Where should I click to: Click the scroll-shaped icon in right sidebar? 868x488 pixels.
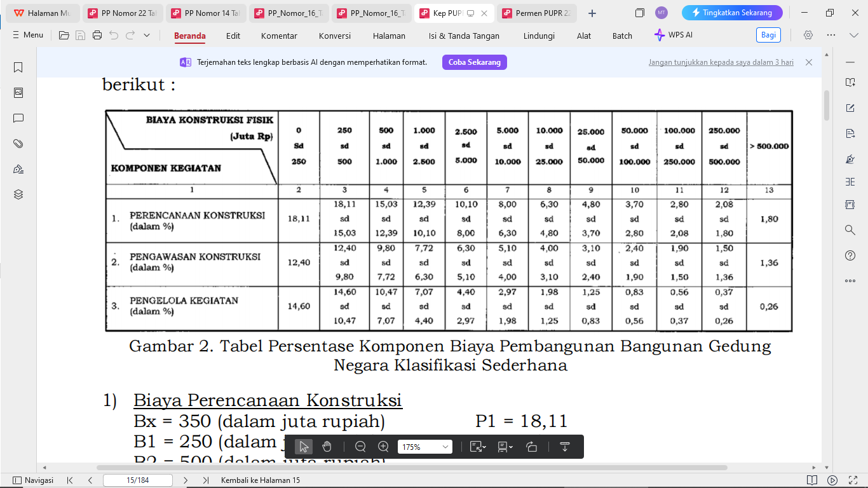(850, 205)
